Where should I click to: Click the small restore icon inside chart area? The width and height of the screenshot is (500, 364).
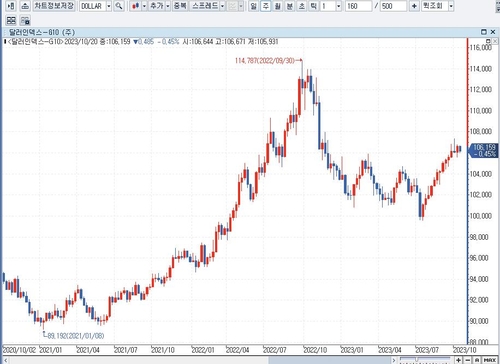pos(488,41)
